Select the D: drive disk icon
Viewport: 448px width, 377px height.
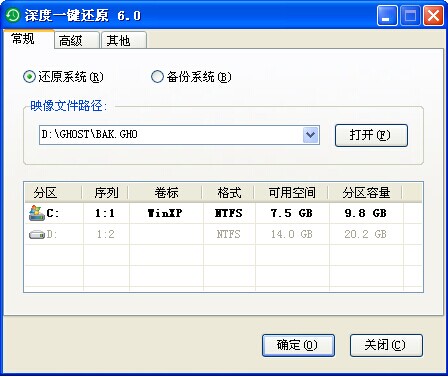37,235
